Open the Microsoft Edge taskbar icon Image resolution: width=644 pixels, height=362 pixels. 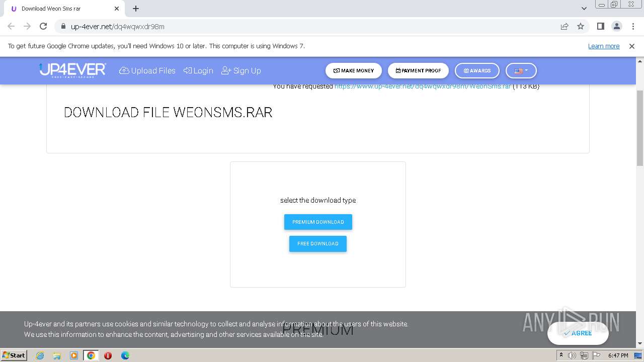pyautogui.click(x=125, y=355)
